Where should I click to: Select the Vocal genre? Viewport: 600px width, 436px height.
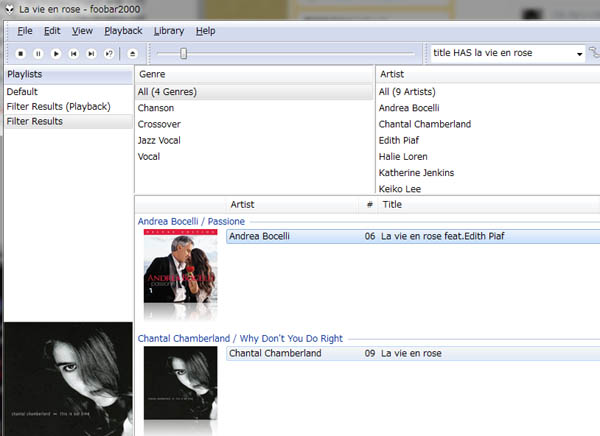(254, 157)
